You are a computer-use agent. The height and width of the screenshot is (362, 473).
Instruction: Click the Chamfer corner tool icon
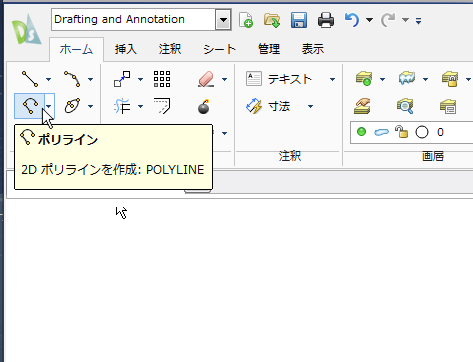click(x=162, y=106)
